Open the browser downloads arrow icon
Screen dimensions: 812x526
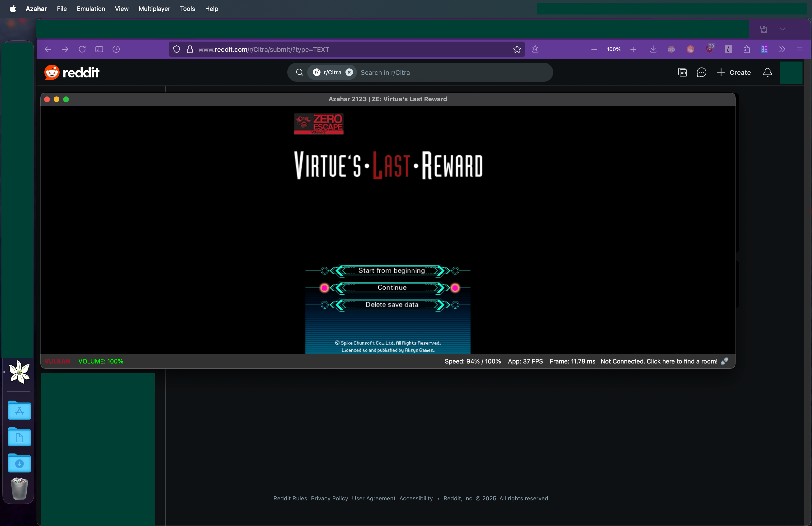[653, 49]
